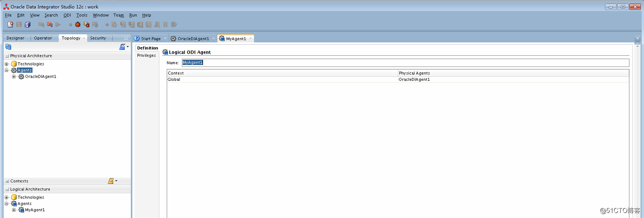Minimize the navigator panel via its minimize icon
The image size is (644, 218).
click(x=126, y=38)
